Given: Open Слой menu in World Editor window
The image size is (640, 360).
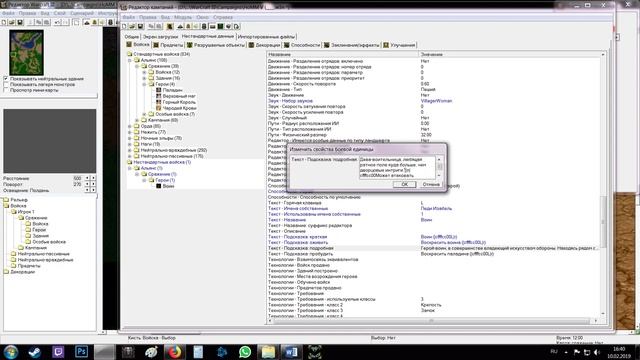Looking at the screenshot, I should click(60, 13).
